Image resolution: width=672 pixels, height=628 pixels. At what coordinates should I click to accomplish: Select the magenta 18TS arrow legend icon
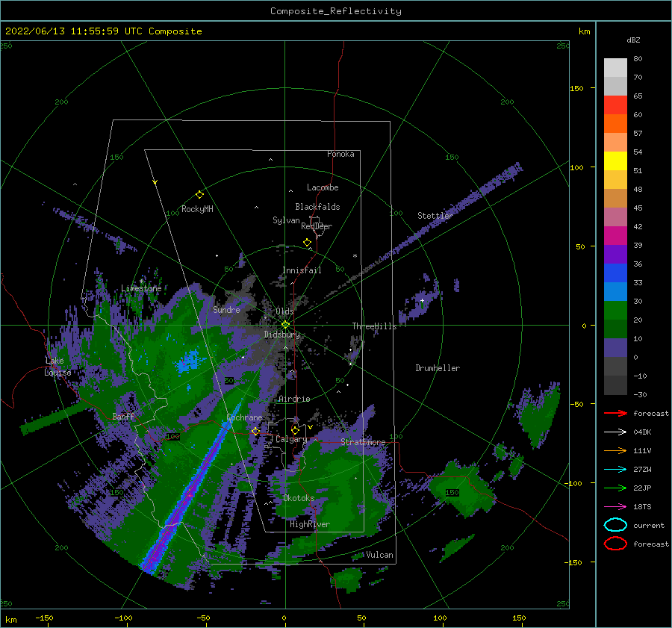[615, 507]
